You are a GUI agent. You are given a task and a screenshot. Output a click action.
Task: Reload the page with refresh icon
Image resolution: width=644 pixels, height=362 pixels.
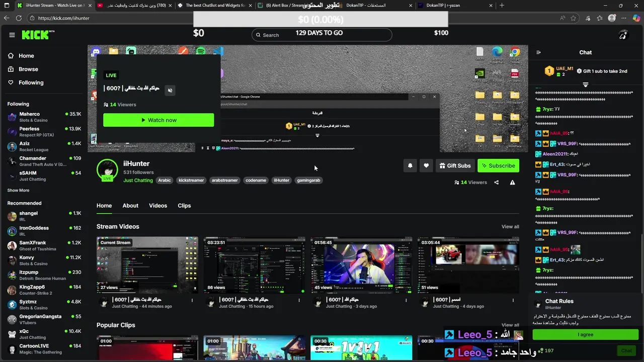click(19, 18)
